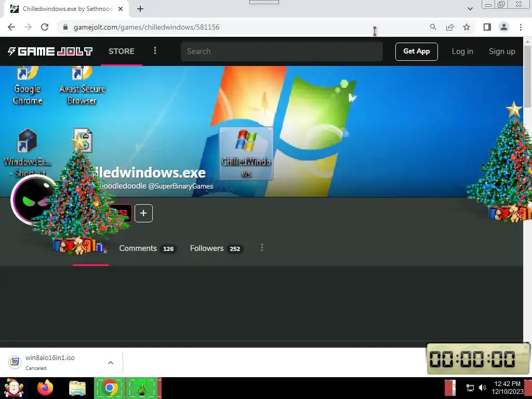This screenshot has width=532, height=399.
Task: Open the three-dot menu beside Followers
Action: coord(262,248)
